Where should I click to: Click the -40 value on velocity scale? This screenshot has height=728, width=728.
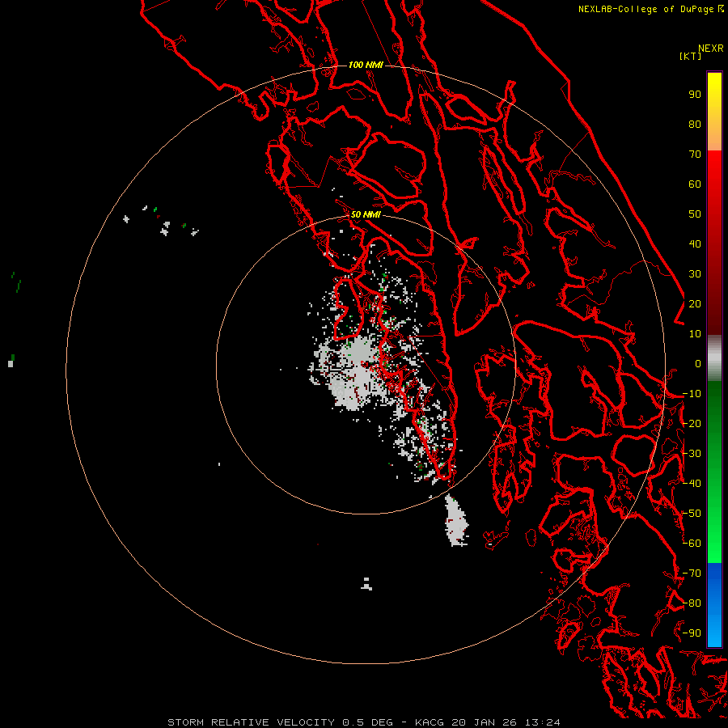coord(692,484)
